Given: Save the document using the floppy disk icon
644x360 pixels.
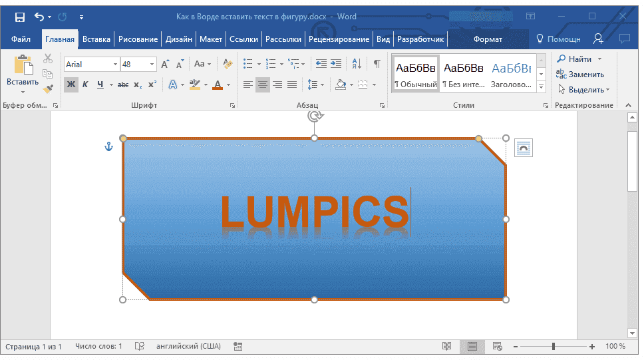Looking at the screenshot, I should coord(20,17).
